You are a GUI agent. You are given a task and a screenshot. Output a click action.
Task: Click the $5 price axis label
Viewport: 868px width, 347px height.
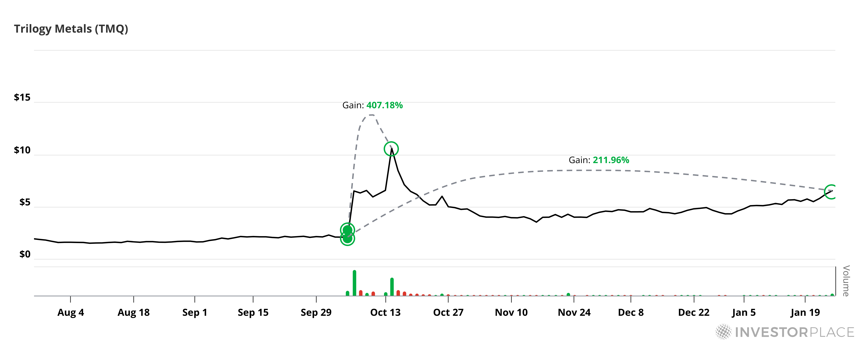(x=25, y=202)
